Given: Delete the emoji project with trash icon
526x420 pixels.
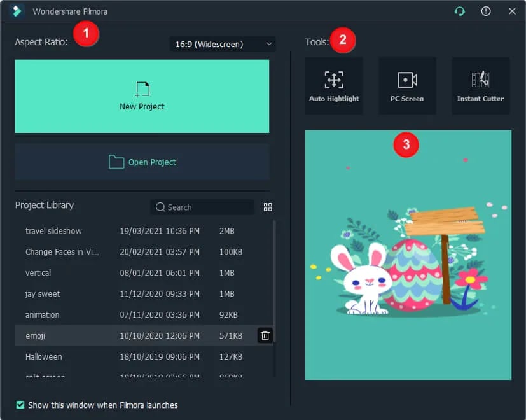Looking at the screenshot, I should pos(265,335).
